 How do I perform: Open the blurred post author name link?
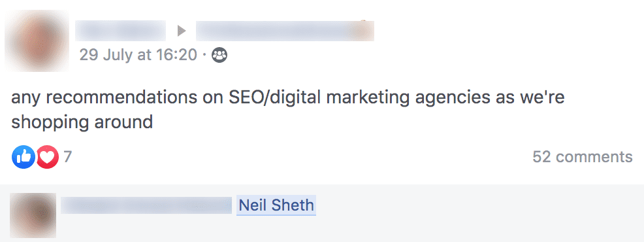point(120,31)
